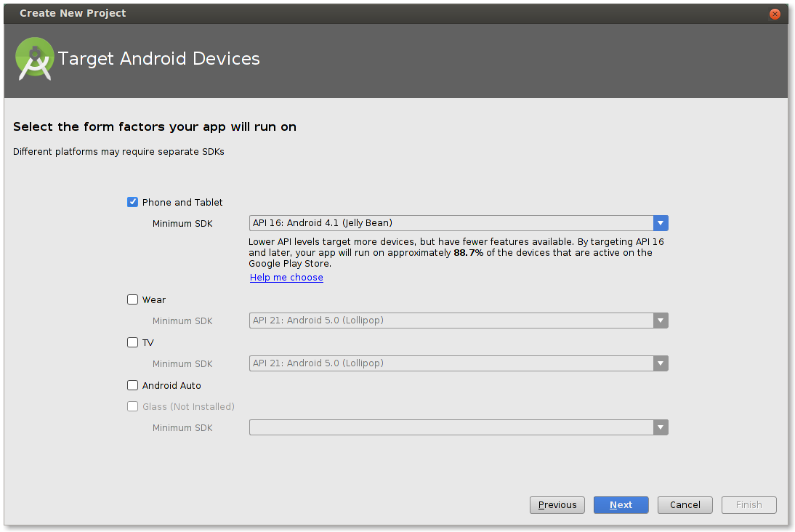This screenshot has height=532, width=795.
Task: Enable the TV form factor checkbox
Action: [x=132, y=342]
